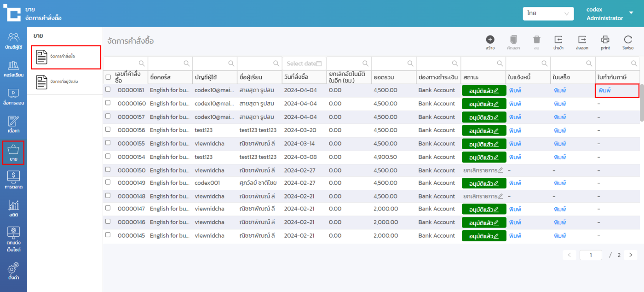644x292 pixels.
Task: Click the อนุมัติแล้ว status button for order 00000160
Action: pos(483,104)
